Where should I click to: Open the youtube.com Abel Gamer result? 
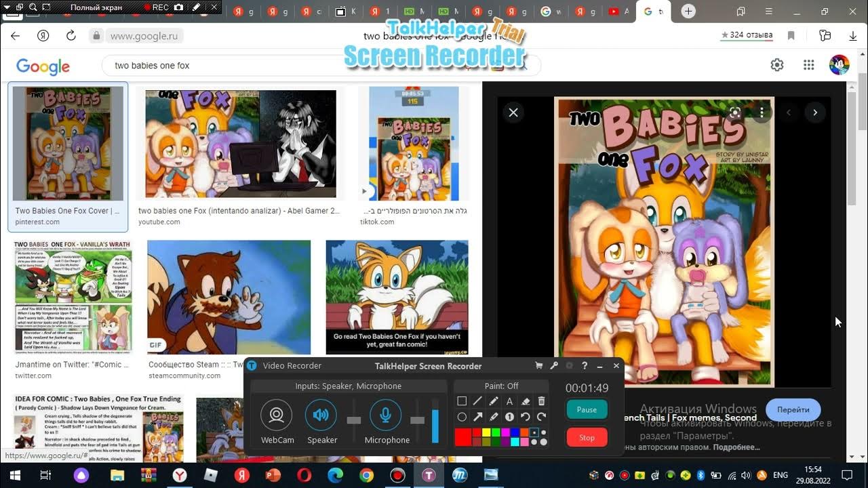click(x=240, y=157)
